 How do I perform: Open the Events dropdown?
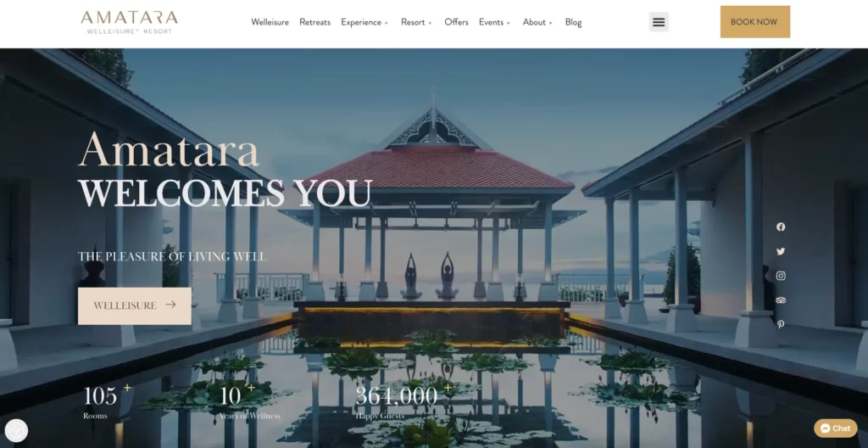pos(494,22)
